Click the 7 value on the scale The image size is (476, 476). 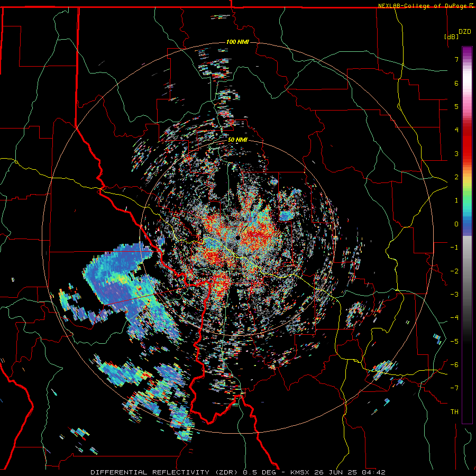456,59
